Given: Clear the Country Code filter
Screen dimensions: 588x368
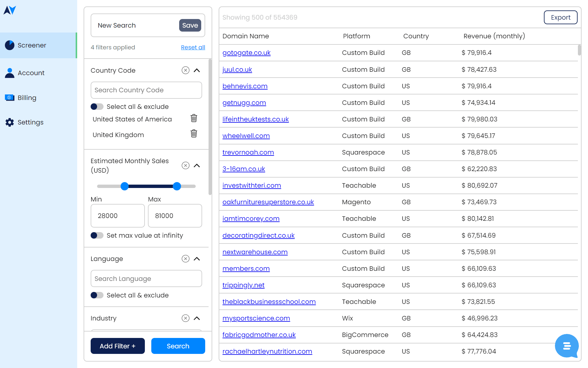Looking at the screenshot, I should [x=185, y=70].
